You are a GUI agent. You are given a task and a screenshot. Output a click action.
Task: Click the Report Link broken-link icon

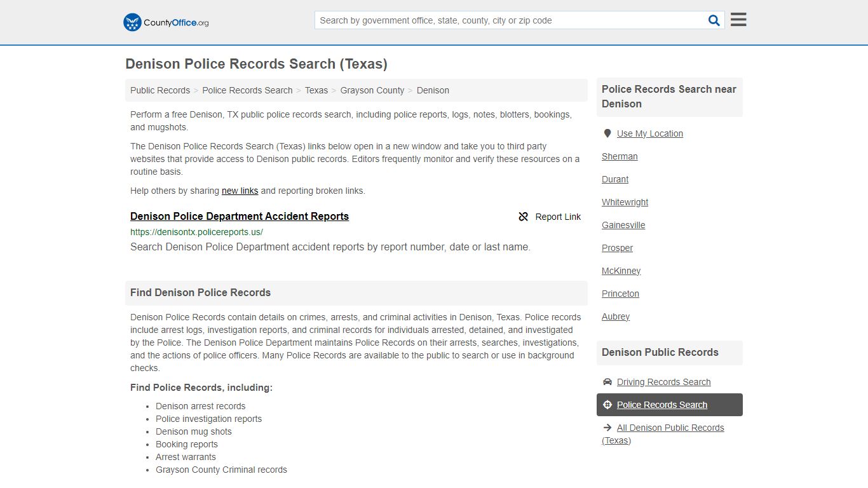[x=524, y=217]
